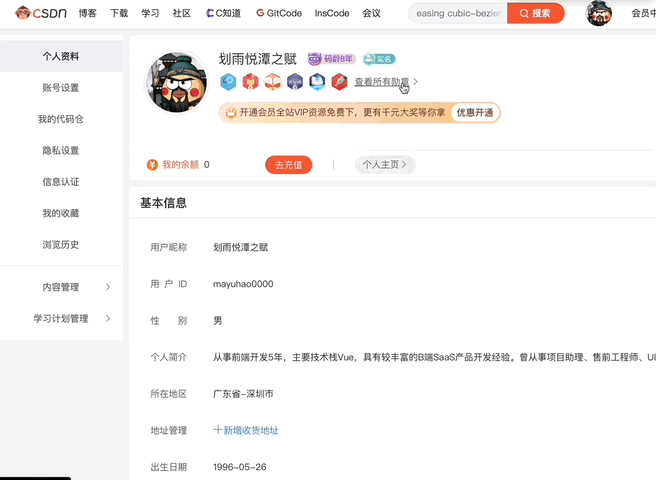Click the first blue hexagon medal
Screen dimensions: 656x480
pyautogui.click(x=228, y=82)
